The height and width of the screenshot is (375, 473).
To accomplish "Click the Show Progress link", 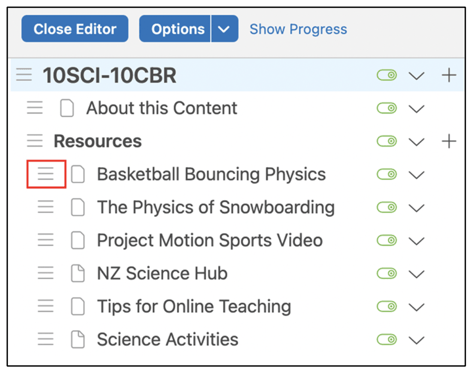I will [298, 29].
